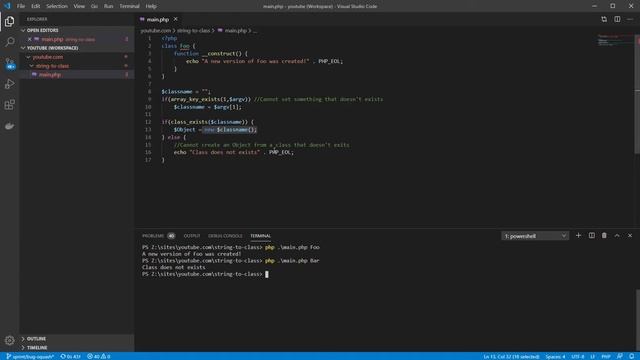Click the VS Code logo icon in title bar
Image resolution: width=640 pixels, height=360 pixels.
[x=7, y=6]
